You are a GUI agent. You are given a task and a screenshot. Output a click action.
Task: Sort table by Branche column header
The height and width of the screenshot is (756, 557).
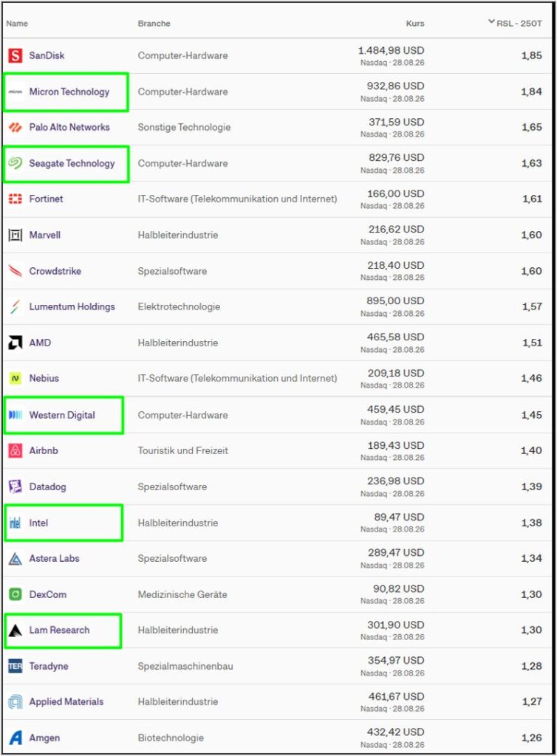pos(154,23)
